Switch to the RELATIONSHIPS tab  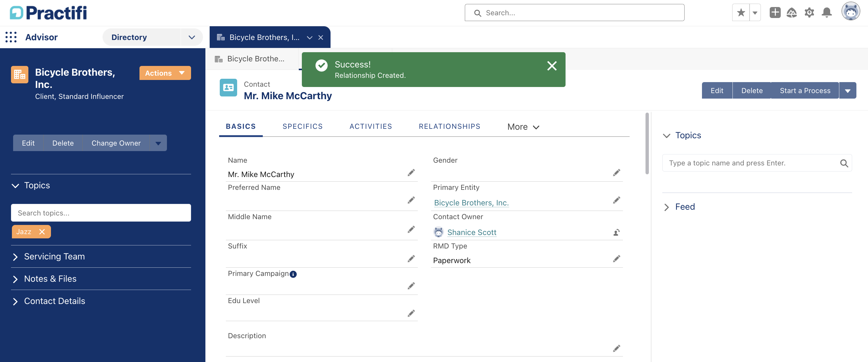pyautogui.click(x=449, y=127)
